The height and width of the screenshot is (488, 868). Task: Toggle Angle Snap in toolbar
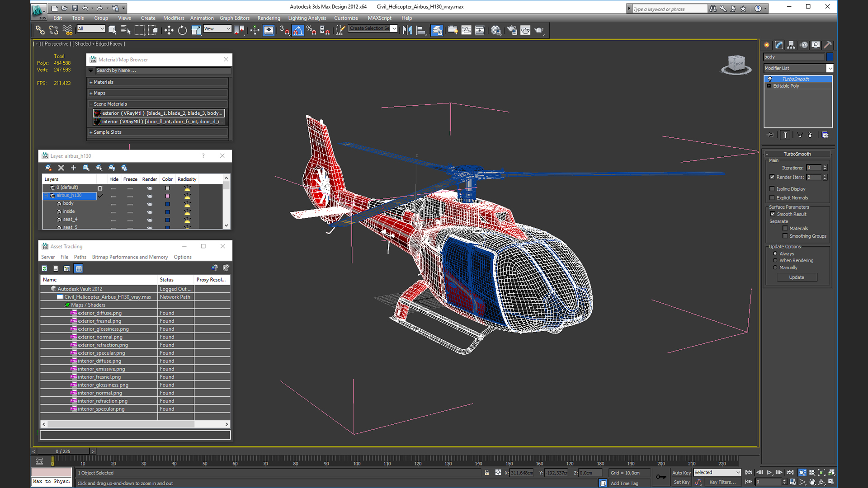(298, 30)
